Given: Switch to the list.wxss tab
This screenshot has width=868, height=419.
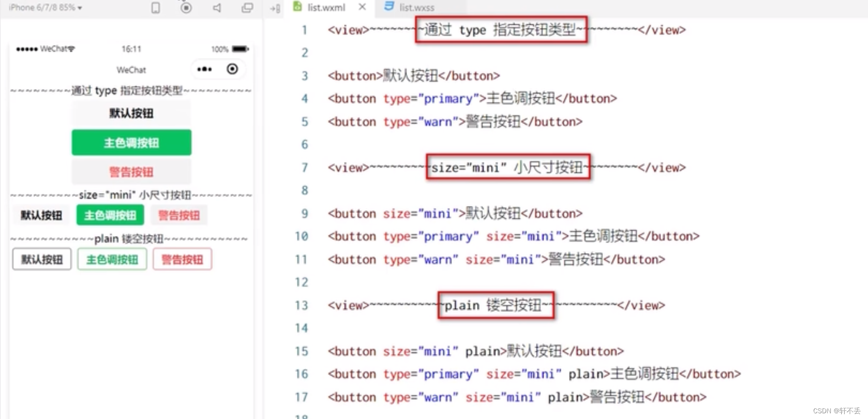Looking at the screenshot, I should pos(417,8).
